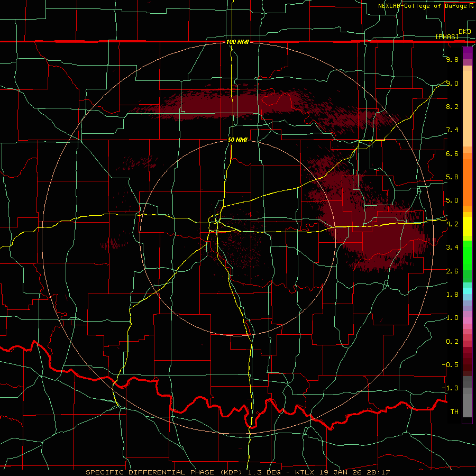476x476 pixels.
Task: Select the pink segment of the color bar
Action: [x=467, y=321]
